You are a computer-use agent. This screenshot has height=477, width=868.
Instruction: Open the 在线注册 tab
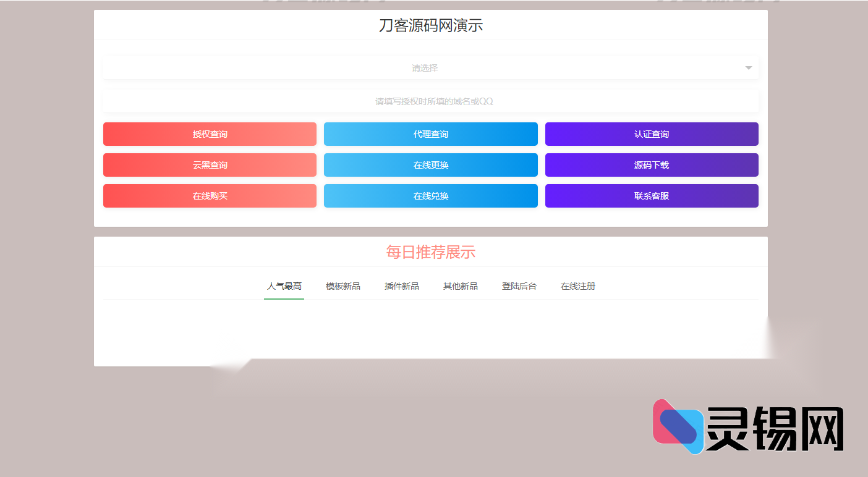(577, 286)
